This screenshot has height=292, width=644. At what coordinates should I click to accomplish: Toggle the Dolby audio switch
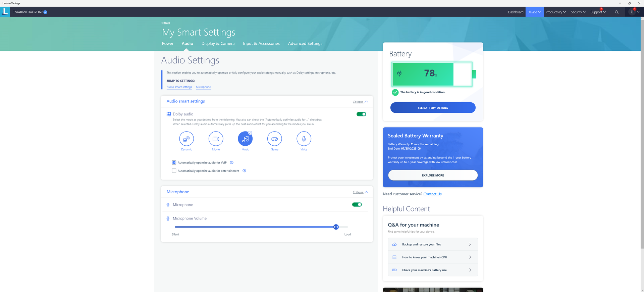pos(361,114)
